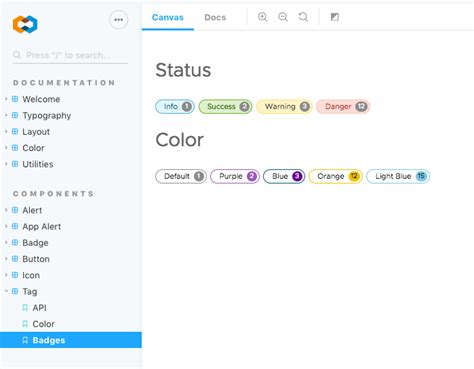Collapse the Tag tree arrow
This screenshot has height=369, width=474.
(x=6, y=291)
